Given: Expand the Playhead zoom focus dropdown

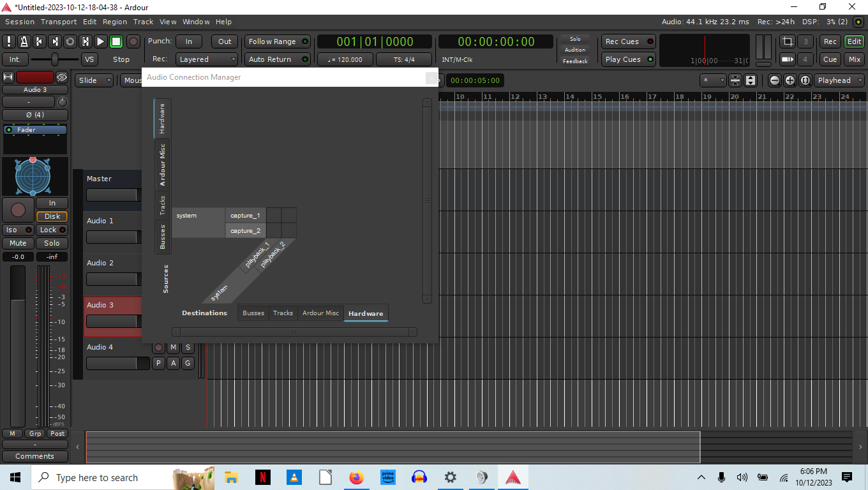Looking at the screenshot, I should pos(839,80).
